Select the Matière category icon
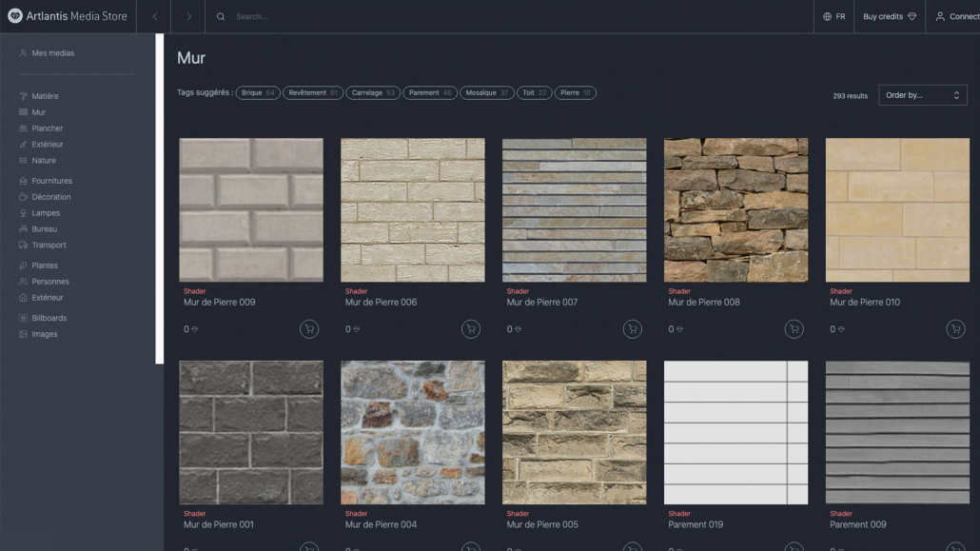This screenshot has height=551, width=980. [21, 96]
